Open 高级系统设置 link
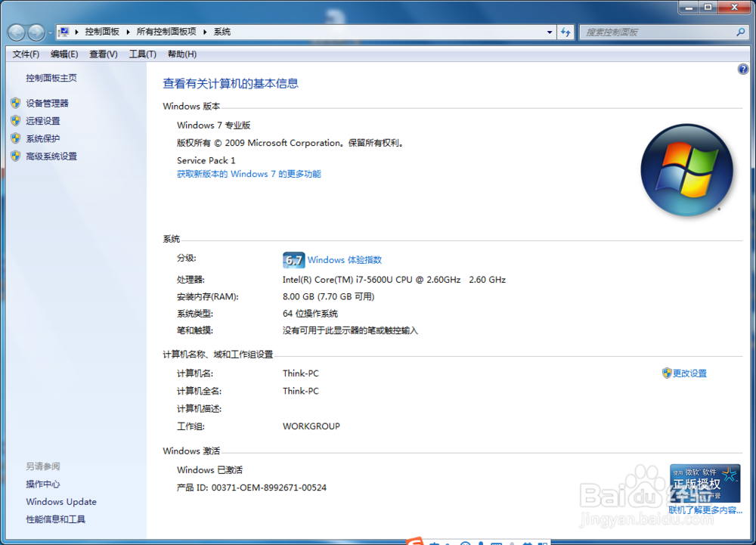 (x=51, y=156)
